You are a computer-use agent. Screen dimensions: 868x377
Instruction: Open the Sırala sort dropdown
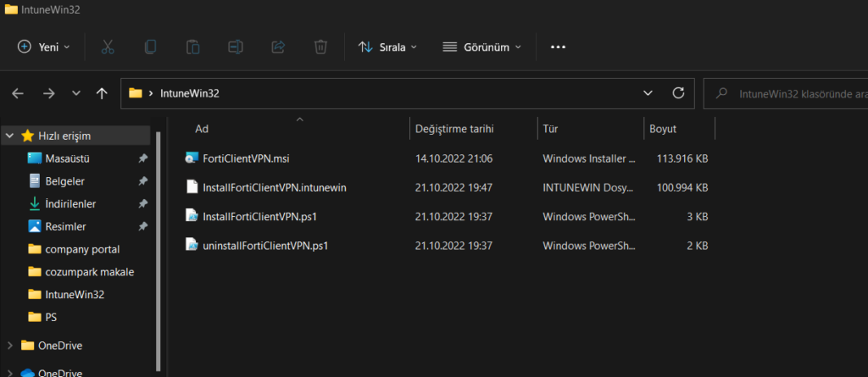tap(387, 47)
